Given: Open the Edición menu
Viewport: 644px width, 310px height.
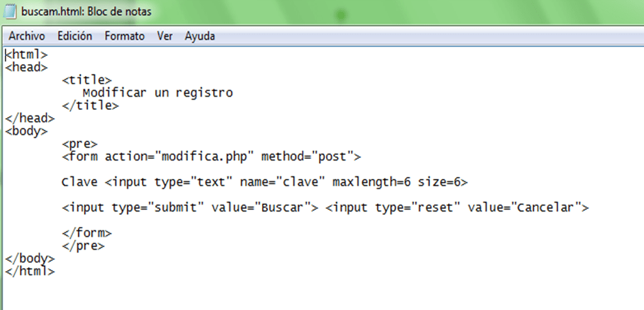Looking at the screenshot, I should [75, 36].
